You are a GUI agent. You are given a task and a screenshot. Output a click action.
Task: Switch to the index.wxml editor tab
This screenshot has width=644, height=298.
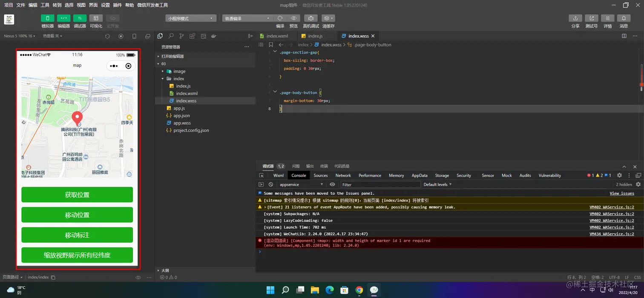coord(277,36)
